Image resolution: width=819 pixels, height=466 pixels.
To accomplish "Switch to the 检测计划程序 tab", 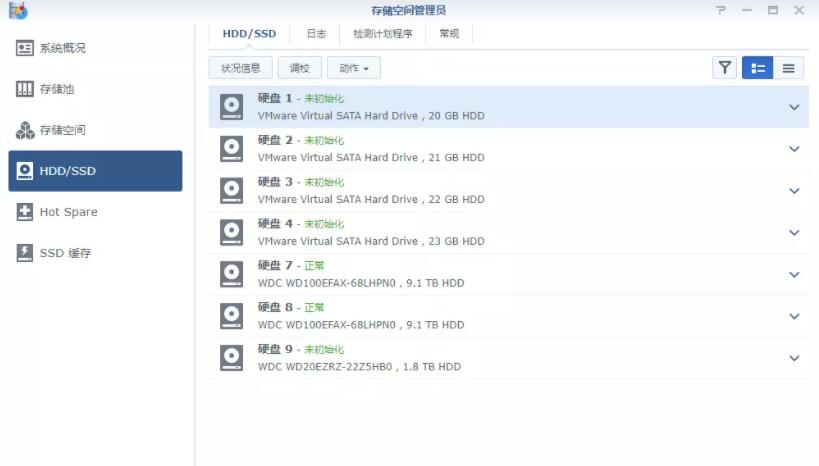I will coord(382,34).
